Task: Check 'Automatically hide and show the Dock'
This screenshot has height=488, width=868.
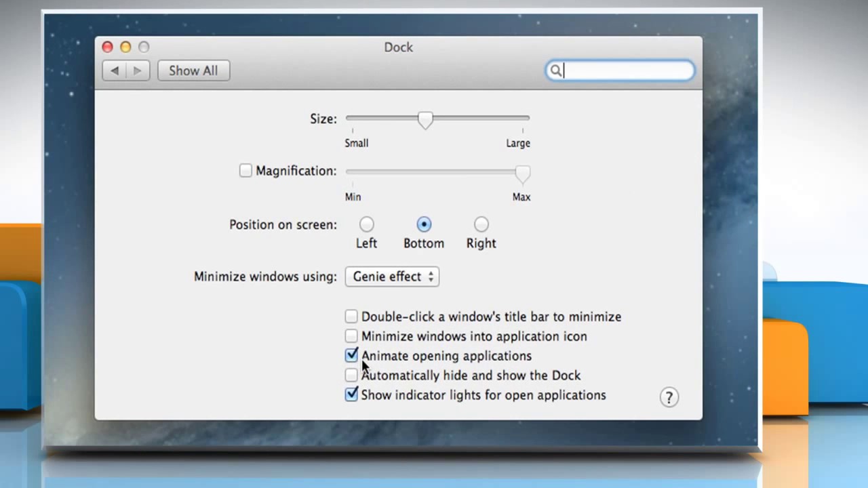Action: coord(351,375)
